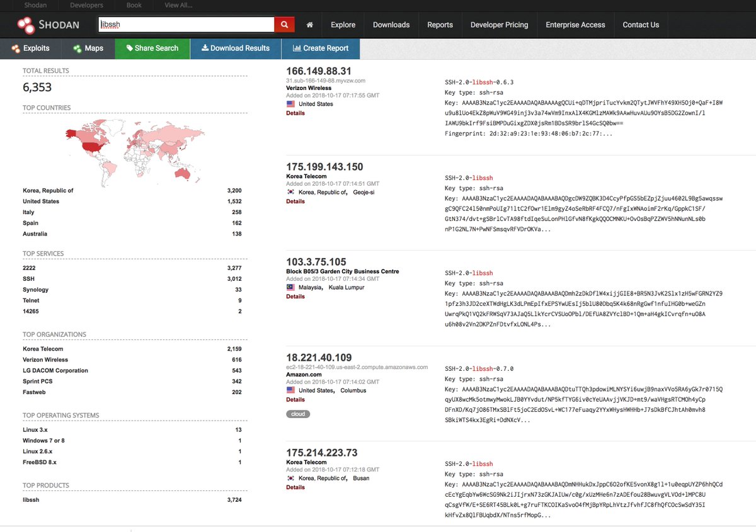Open the Shodan top bar link
Image resolution: width=756 pixels, height=532 pixels.
[36, 6]
